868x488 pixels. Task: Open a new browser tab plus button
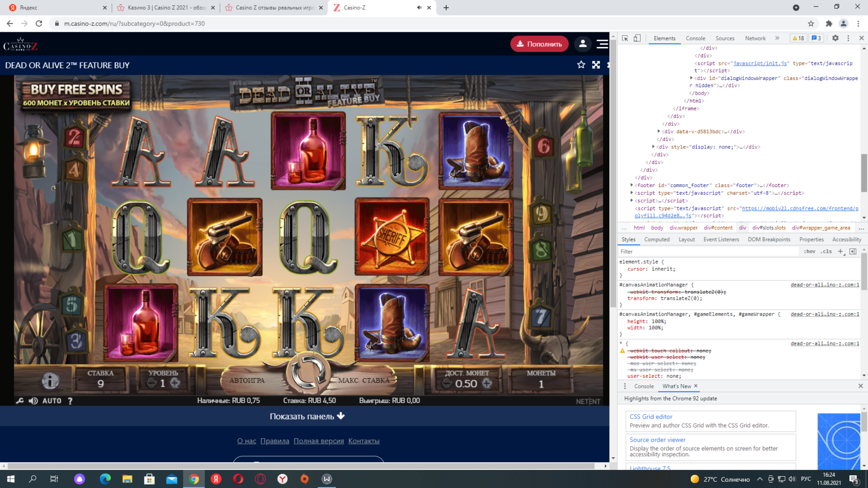coord(446,8)
